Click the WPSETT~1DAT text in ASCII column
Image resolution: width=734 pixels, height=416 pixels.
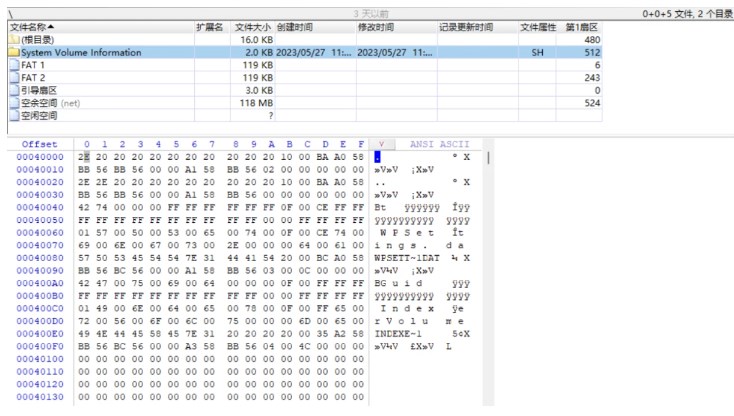coord(407,258)
